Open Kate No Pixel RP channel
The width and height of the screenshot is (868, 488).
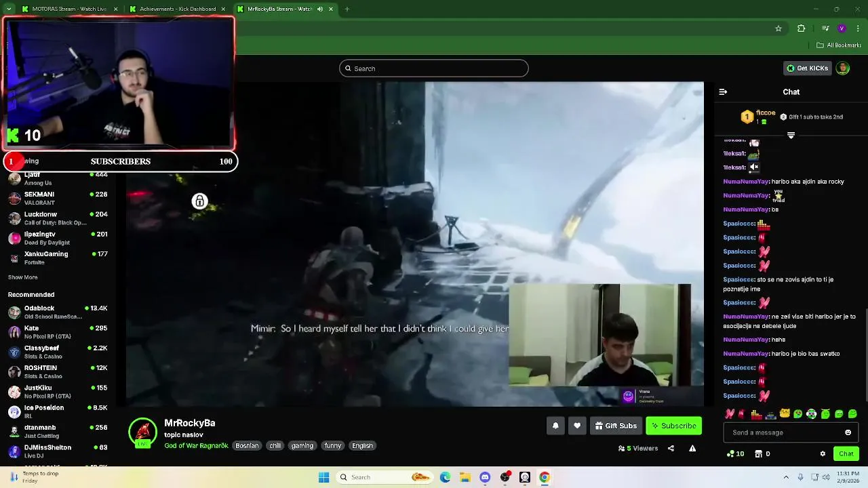click(x=58, y=332)
